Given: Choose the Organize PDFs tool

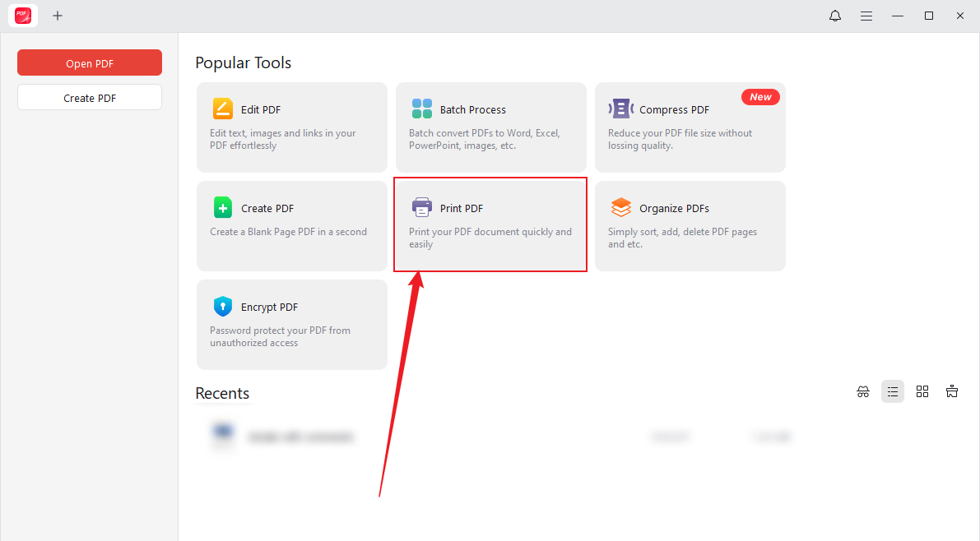Looking at the screenshot, I should (x=690, y=225).
